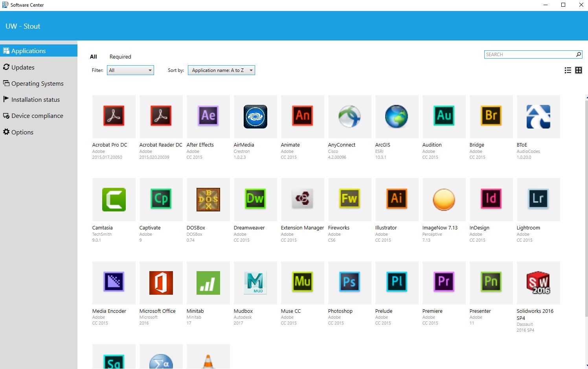Switch to the Required tab
This screenshot has height=369, width=588.
point(120,57)
